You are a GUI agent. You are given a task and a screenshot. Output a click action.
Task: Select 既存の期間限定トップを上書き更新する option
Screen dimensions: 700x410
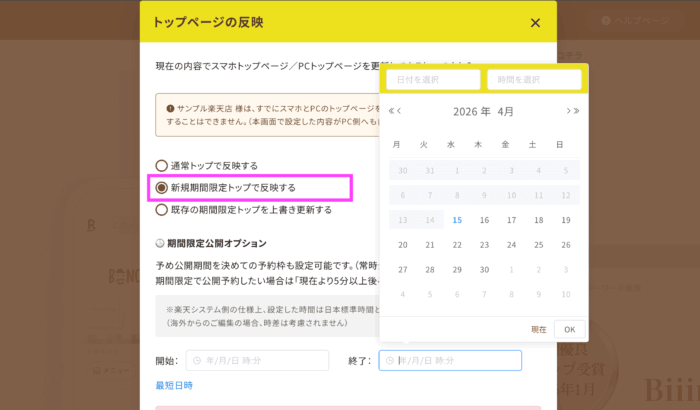click(161, 210)
